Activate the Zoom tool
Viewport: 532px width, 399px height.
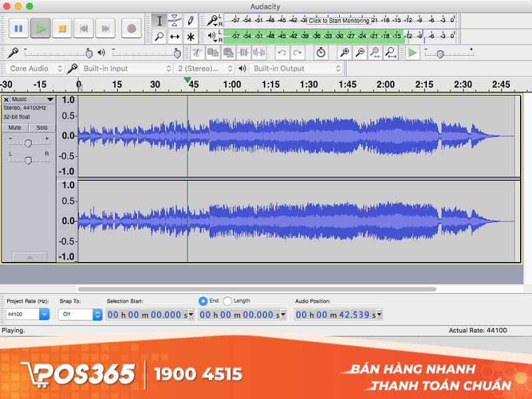160,35
